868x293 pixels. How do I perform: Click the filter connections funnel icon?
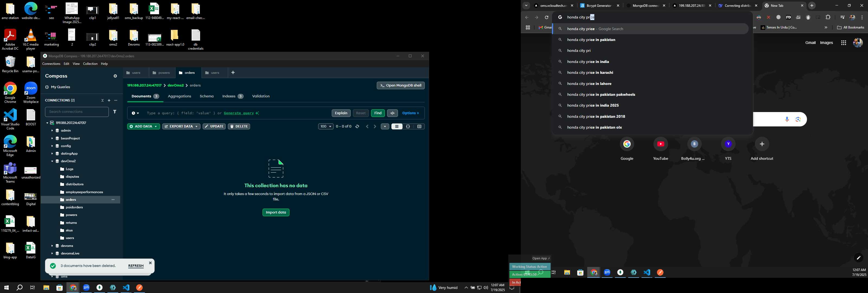coord(115,112)
